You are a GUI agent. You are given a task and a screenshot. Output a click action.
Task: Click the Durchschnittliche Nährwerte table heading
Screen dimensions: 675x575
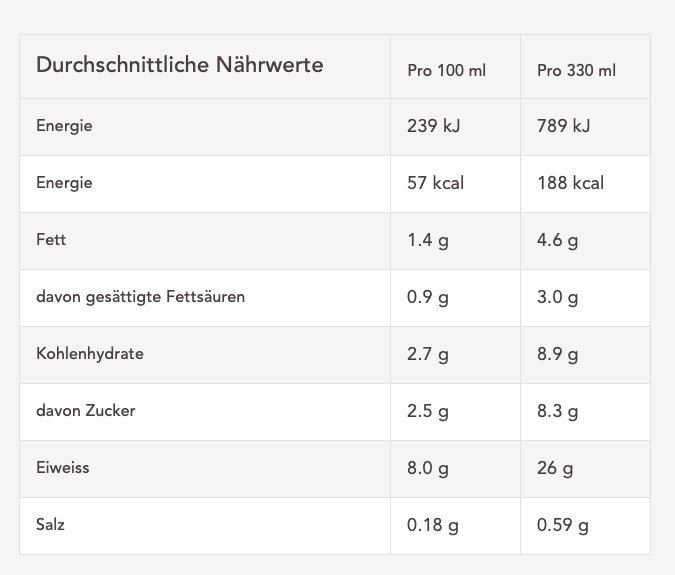(180, 65)
